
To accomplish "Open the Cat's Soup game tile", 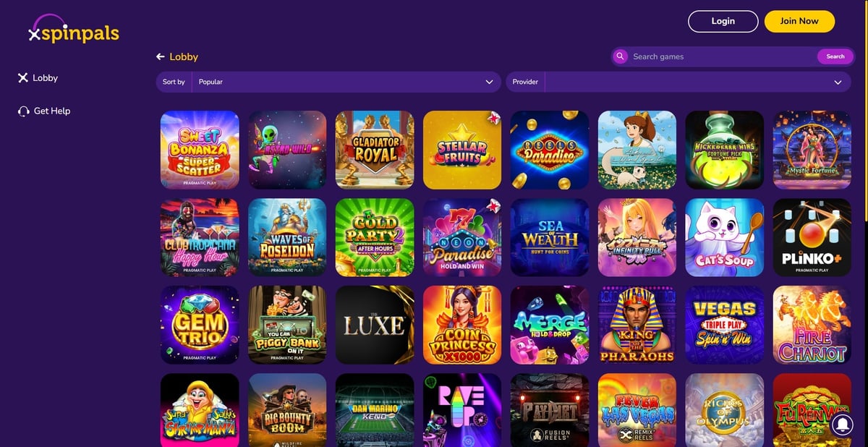I will coord(725,237).
